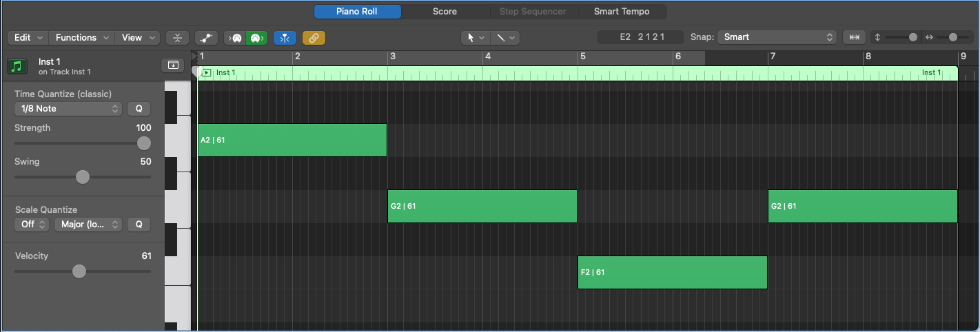
Task: Click bar 2 in the ruler
Action: point(297,57)
